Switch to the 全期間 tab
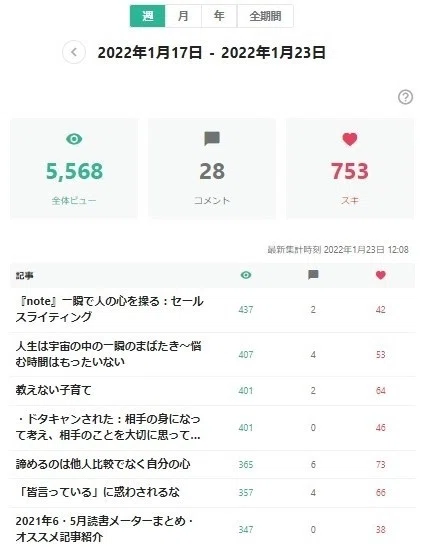Screen dimensions: 423x547 [265, 16]
